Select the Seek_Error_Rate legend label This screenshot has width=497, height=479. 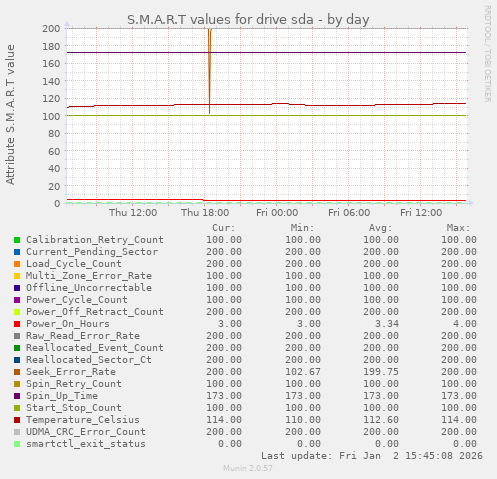click(x=71, y=372)
